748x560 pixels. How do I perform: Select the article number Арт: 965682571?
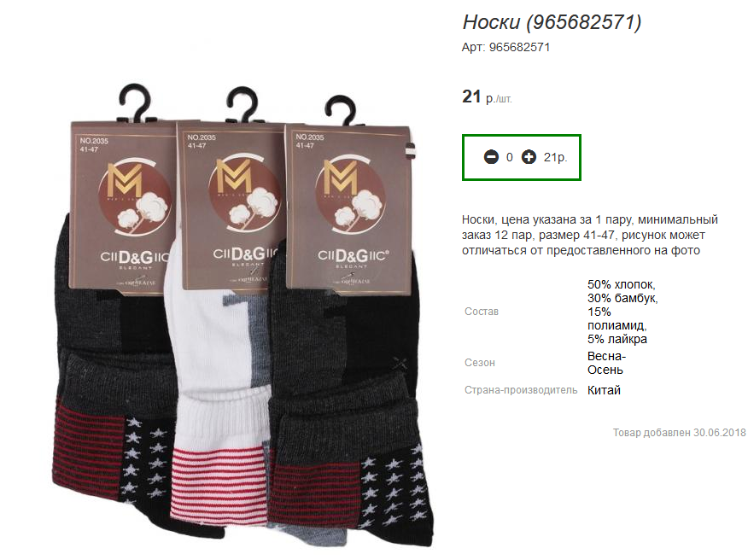coord(505,47)
